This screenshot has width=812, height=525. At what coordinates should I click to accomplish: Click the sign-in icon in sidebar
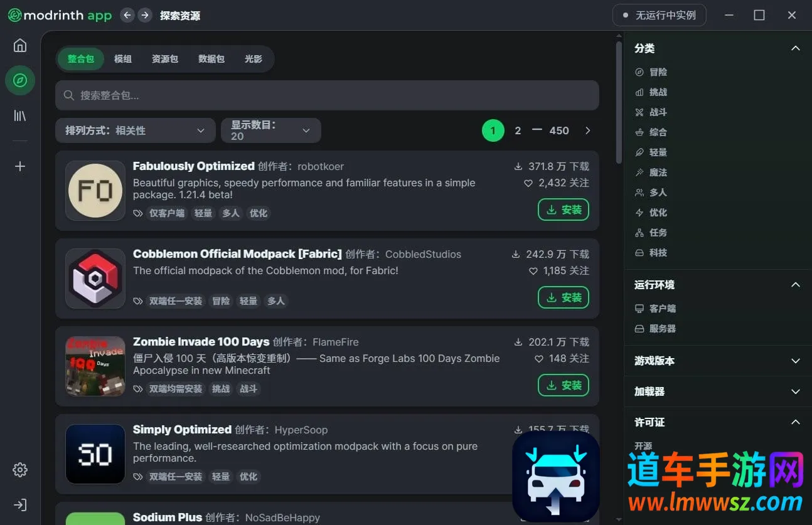pyautogui.click(x=20, y=505)
